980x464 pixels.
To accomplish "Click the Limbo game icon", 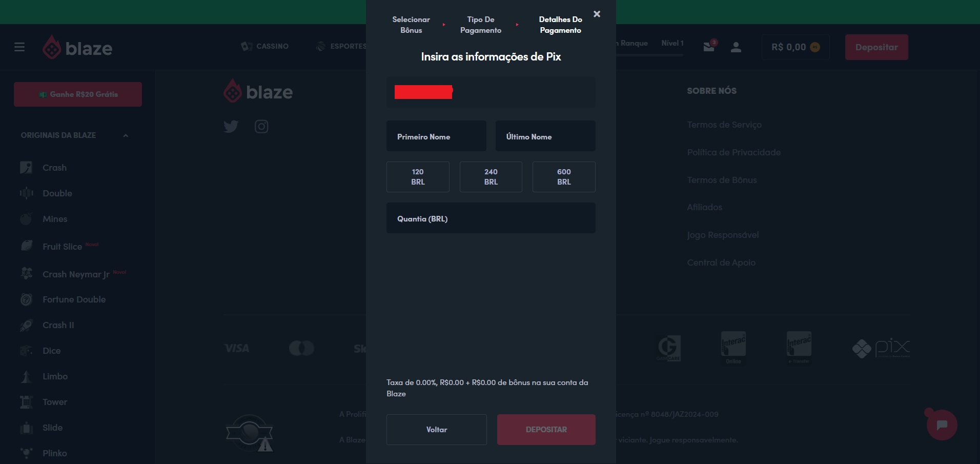I will click(26, 376).
